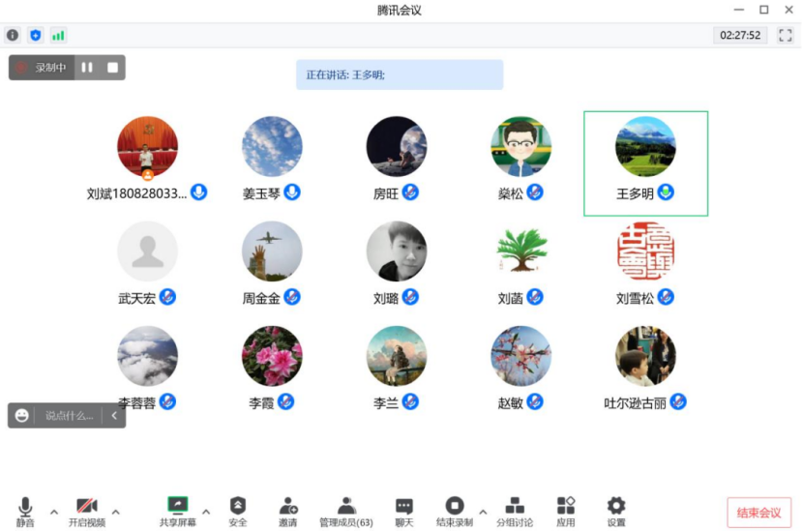Open emoji reaction smiley icon
Screen dimensions: 803x532
pos(21,415)
